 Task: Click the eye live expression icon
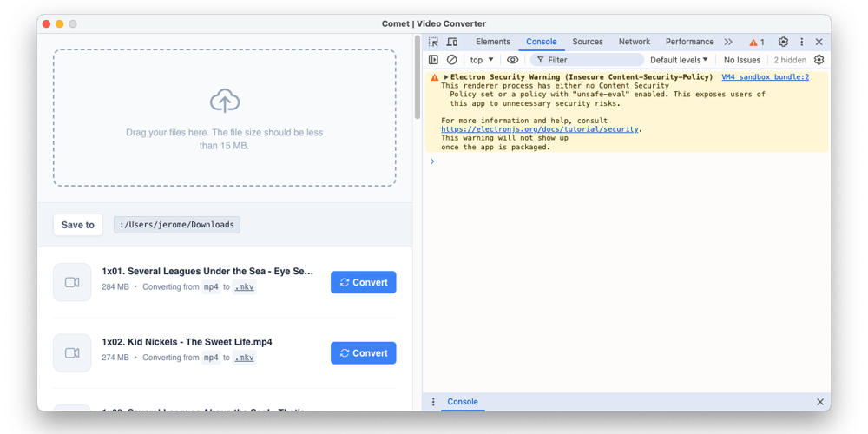(513, 60)
